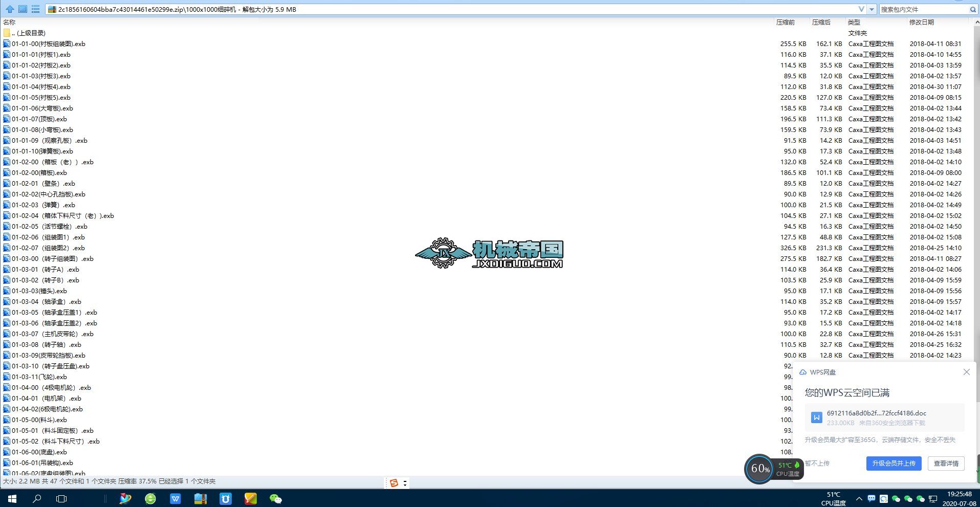This screenshot has height=507, width=980.
Task: Click the WPS网盘 cloud icon in the popup
Action: point(803,372)
